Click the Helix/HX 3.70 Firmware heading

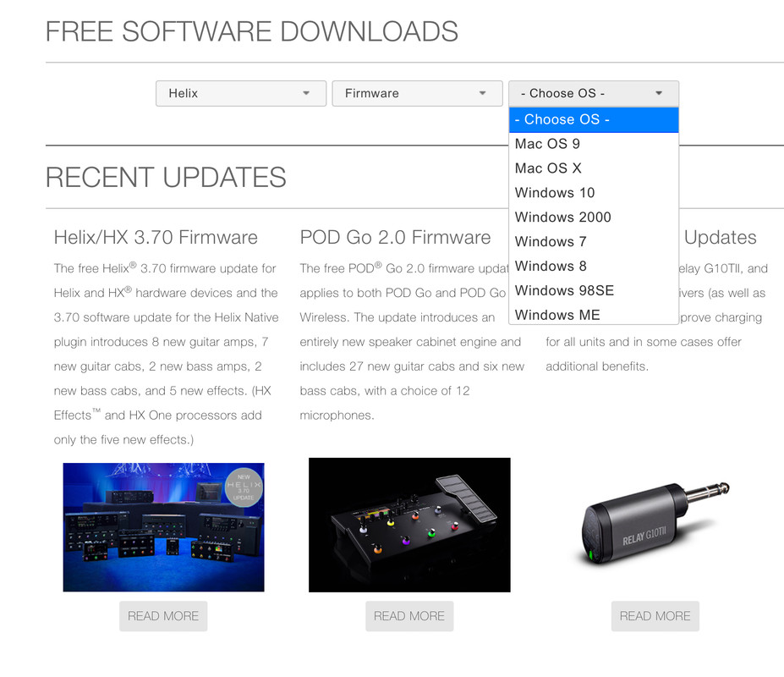[x=156, y=237]
